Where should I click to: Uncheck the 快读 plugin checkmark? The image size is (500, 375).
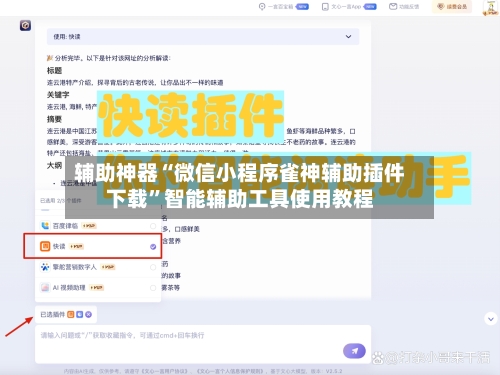(153, 247)
